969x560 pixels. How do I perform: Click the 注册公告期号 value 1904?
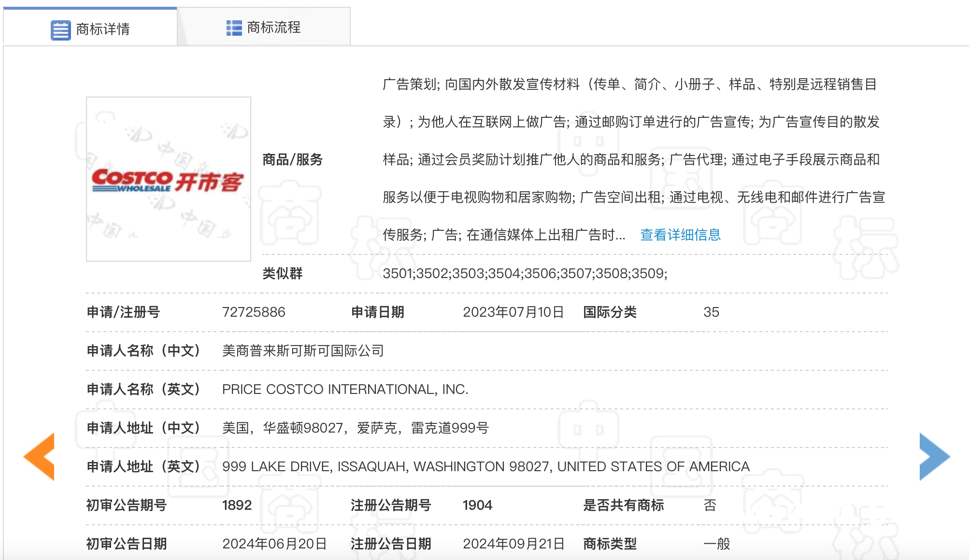pos(477,505)
